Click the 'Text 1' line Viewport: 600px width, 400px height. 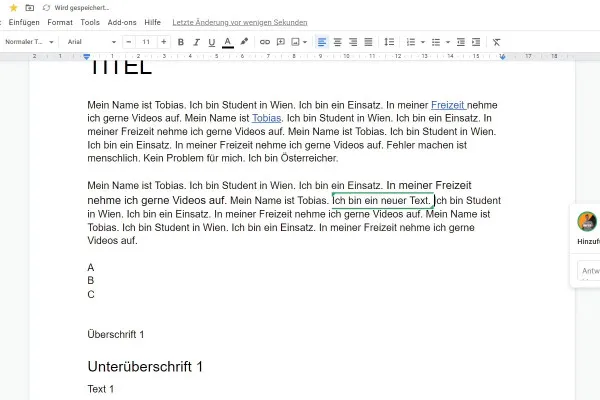point(101,389)
